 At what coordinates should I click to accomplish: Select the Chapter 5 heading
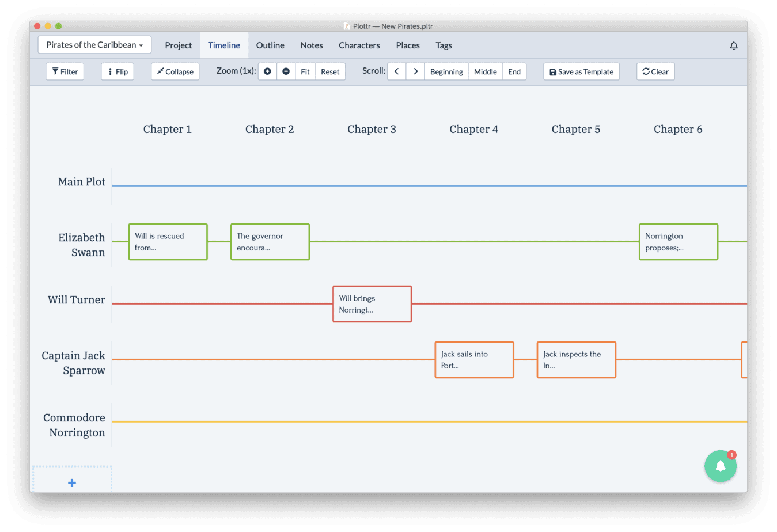(576, 130)
